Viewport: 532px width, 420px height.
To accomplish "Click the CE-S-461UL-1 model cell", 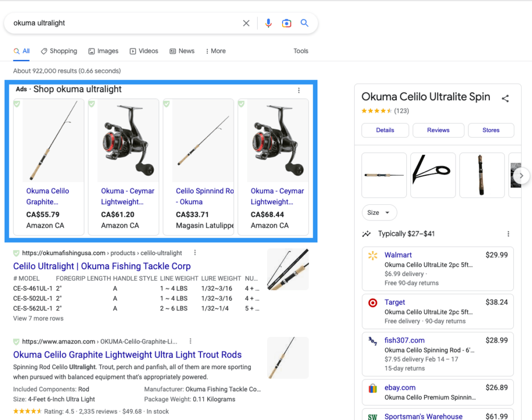I will 33,288.
